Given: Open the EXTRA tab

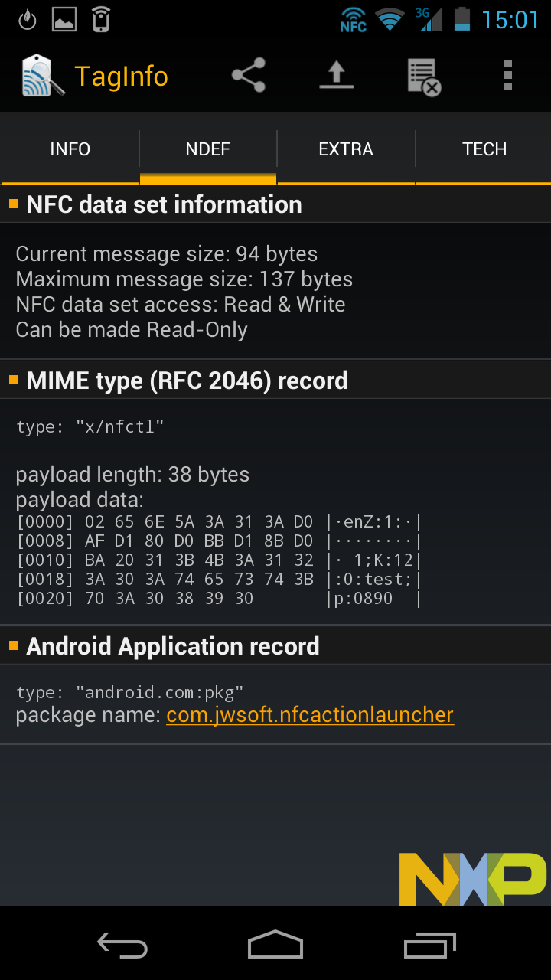Looking at the screenshot, I should (x=346, y=149).
